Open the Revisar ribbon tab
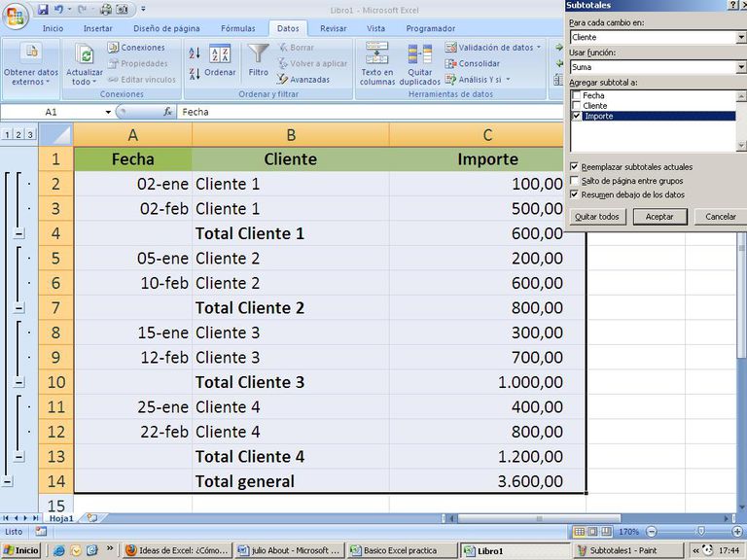747x560 pixels. pyautogui.click(x=333, y=28)
